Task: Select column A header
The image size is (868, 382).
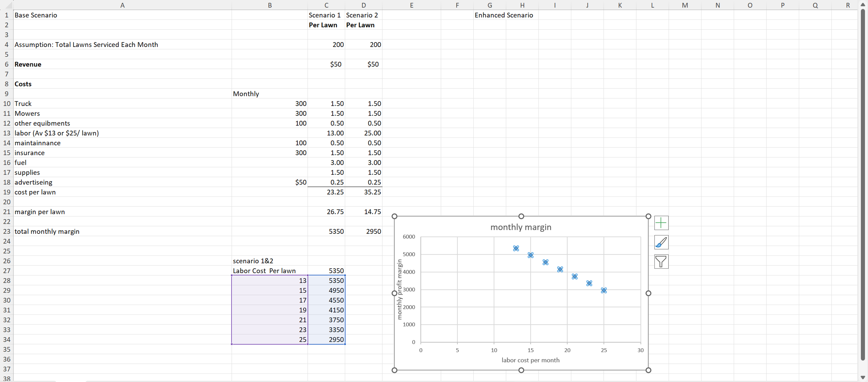Action: pyautogui.click(x=122, y=5)
